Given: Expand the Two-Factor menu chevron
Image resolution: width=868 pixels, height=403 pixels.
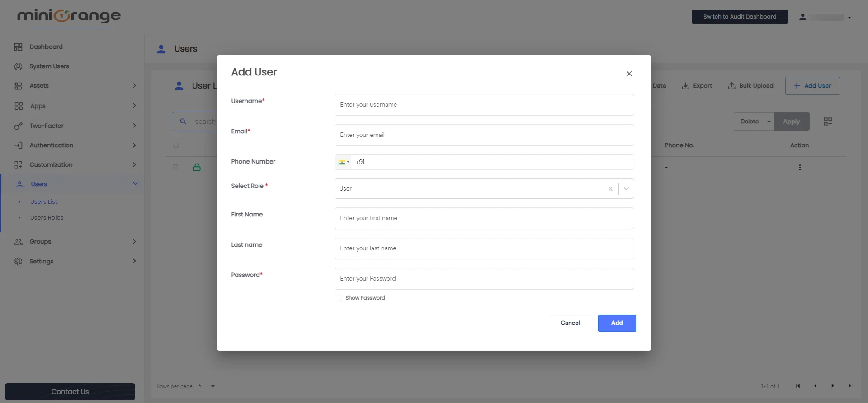Looking at the screenshot, I should pos(134,126).
